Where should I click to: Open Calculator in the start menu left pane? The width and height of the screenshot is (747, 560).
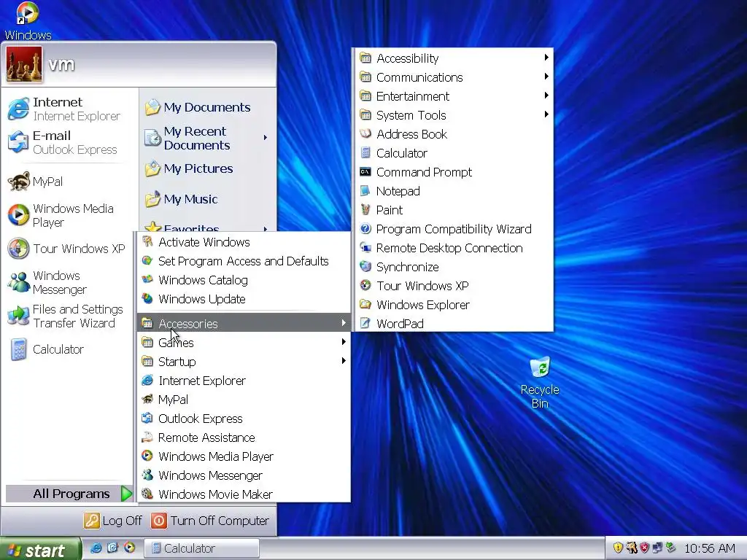tap(69, 349)
